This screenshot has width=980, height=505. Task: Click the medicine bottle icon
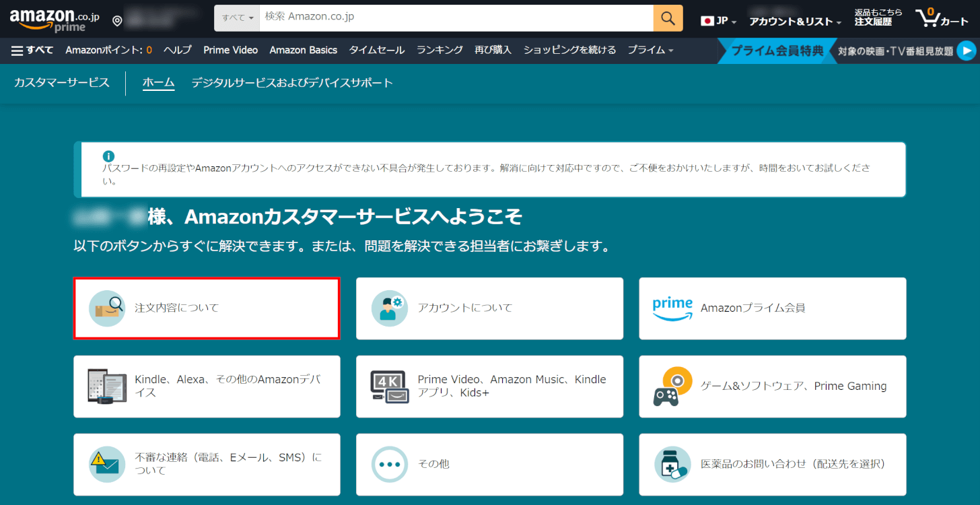[672, 464]
